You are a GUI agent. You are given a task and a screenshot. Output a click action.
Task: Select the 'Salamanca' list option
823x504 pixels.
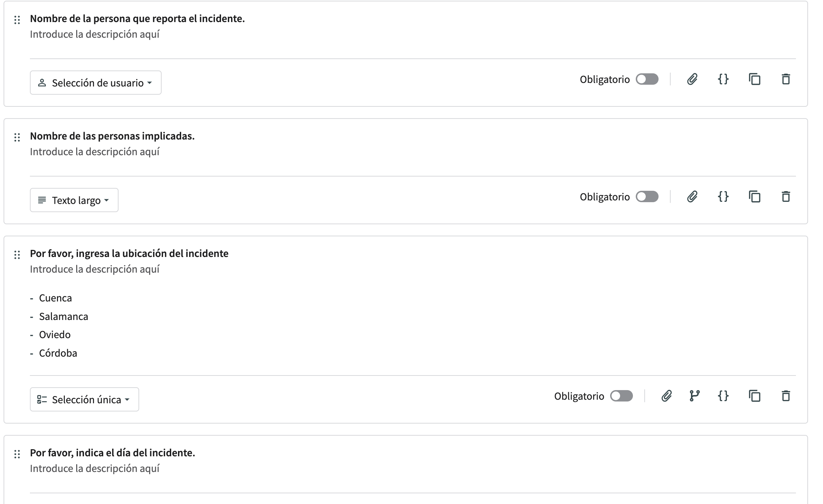coord(63,316)
